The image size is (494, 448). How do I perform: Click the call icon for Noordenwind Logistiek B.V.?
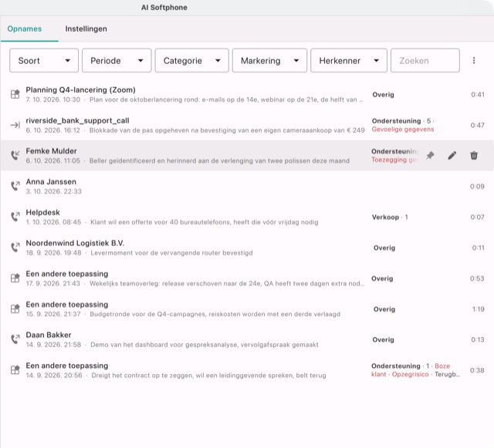click(15, 248)
